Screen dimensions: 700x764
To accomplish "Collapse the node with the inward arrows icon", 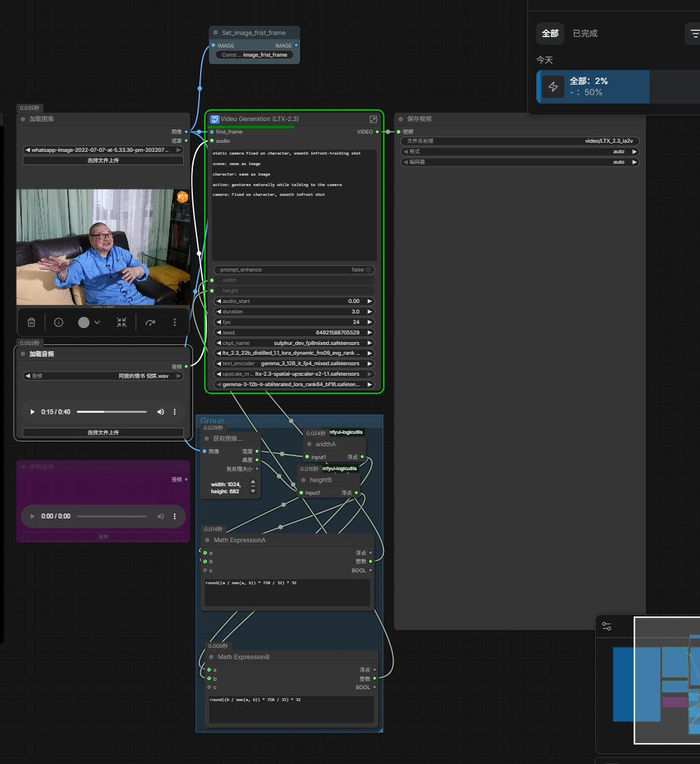I will pyautogui.click(x=122, y=323).
